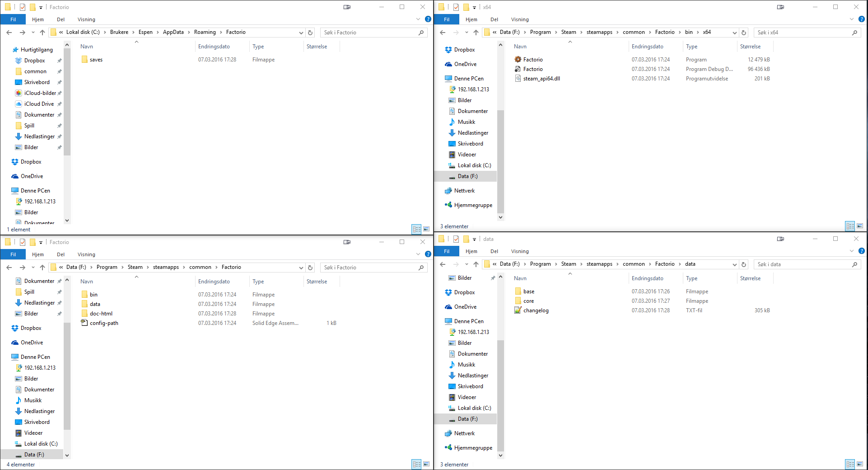Viewport: 868px width, 470px height.
Task: Navigate to steamapps in x64 address bar
Action: point(599,33)
